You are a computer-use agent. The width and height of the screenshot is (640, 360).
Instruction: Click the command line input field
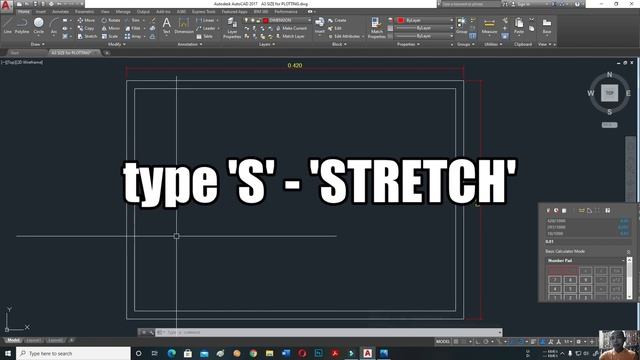[328, 332]
